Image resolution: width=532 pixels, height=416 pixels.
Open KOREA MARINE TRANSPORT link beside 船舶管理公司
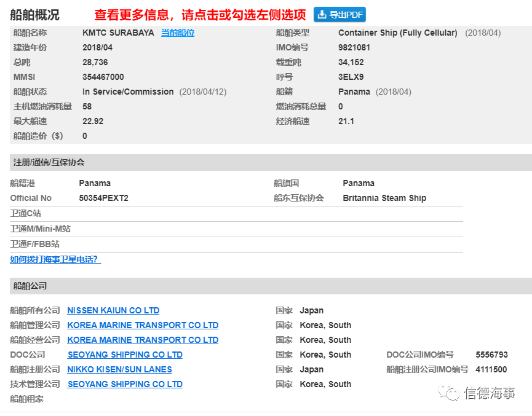[143, 325]
